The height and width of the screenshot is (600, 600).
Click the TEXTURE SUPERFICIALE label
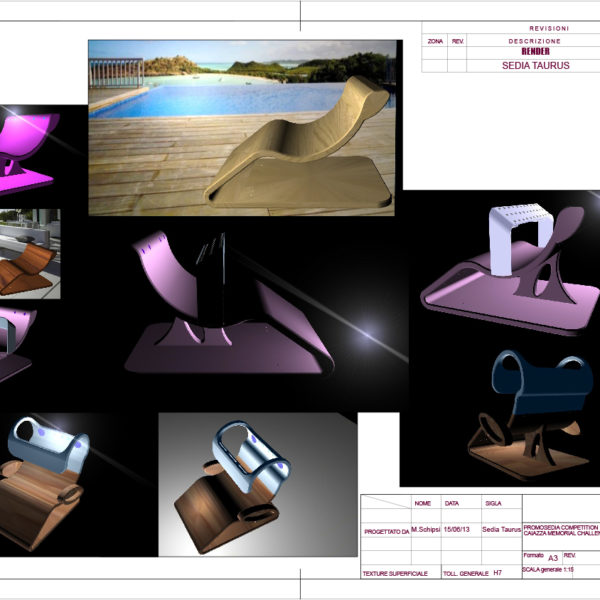click(x=395, y=574)
